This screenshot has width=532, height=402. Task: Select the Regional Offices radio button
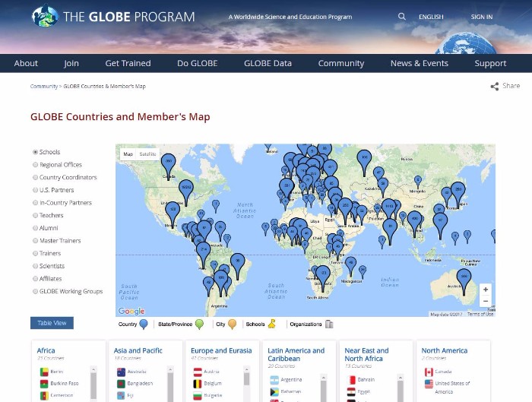(x=35, y=165)
